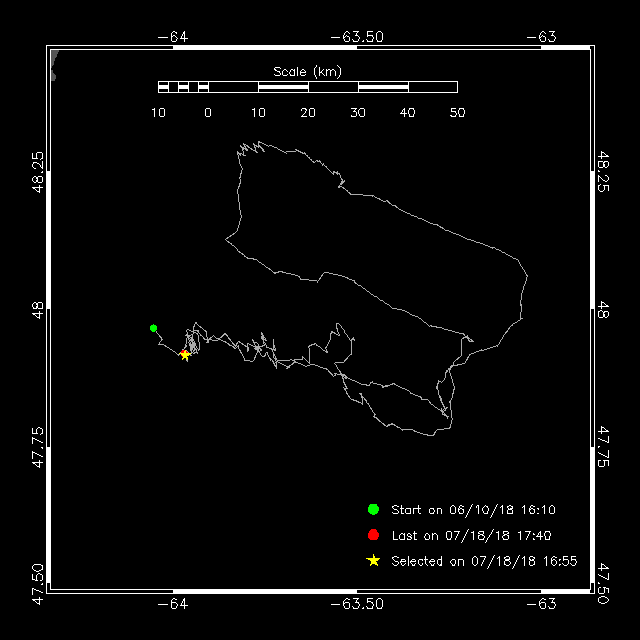Screen dimensions: 640x640
Task: Click right axis latitude label '48'
Action: click(x=603, y=310)
